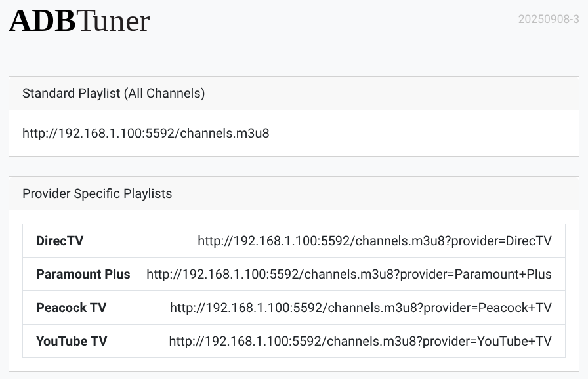
Task: Click the Provider Specific Playlists header
Action: pyautogui.click(x=97, y=193)
